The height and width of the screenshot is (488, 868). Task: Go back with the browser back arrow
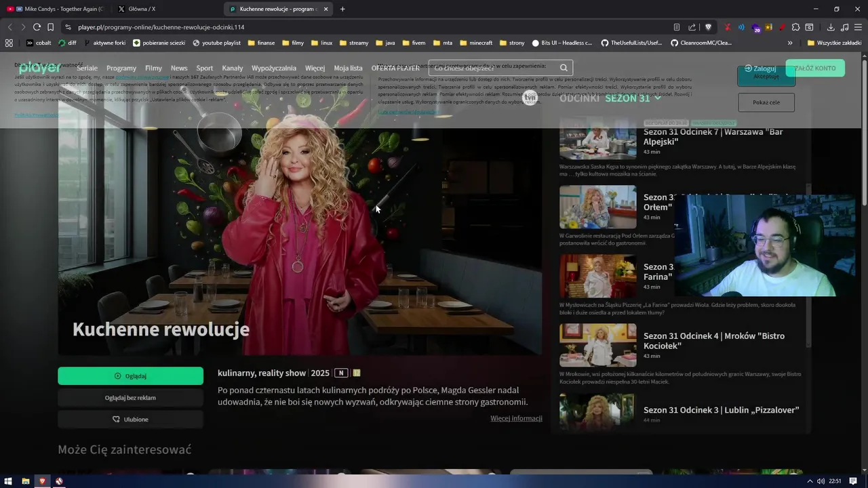click(x=9, y=27)
